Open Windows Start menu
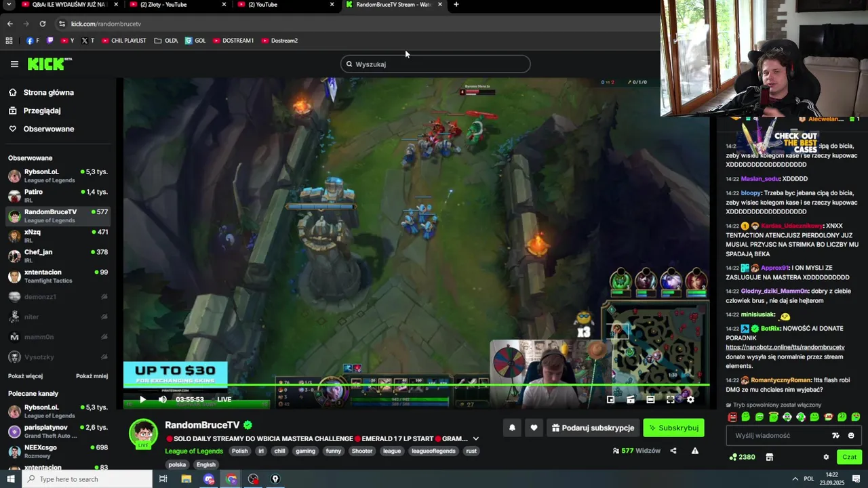The image size is (868, 488). 10,479
